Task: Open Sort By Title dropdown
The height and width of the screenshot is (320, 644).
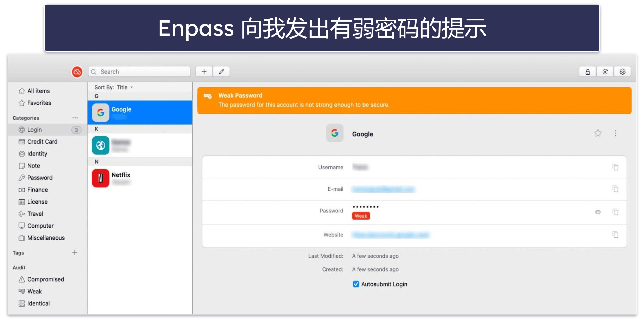Action: pos(114,87)
